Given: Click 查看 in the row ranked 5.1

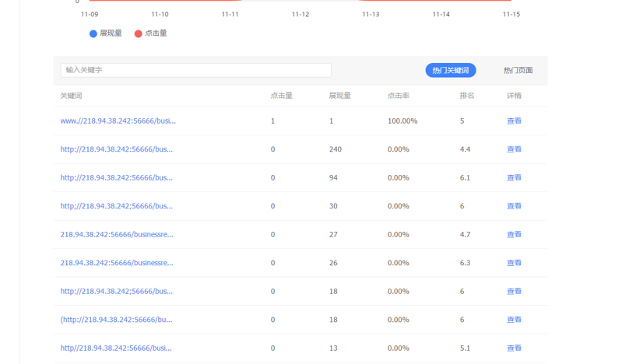Looking at the screenshot, I should (514, 348).
